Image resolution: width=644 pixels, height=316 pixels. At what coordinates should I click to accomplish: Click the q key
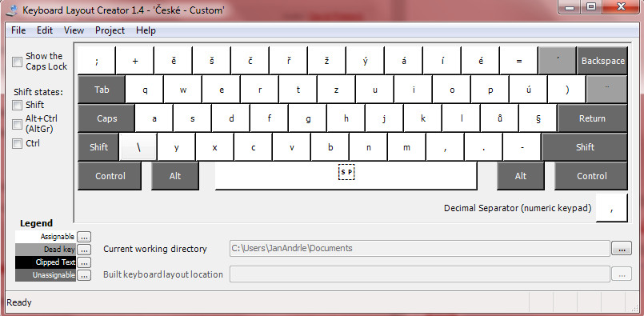point(145,90)
